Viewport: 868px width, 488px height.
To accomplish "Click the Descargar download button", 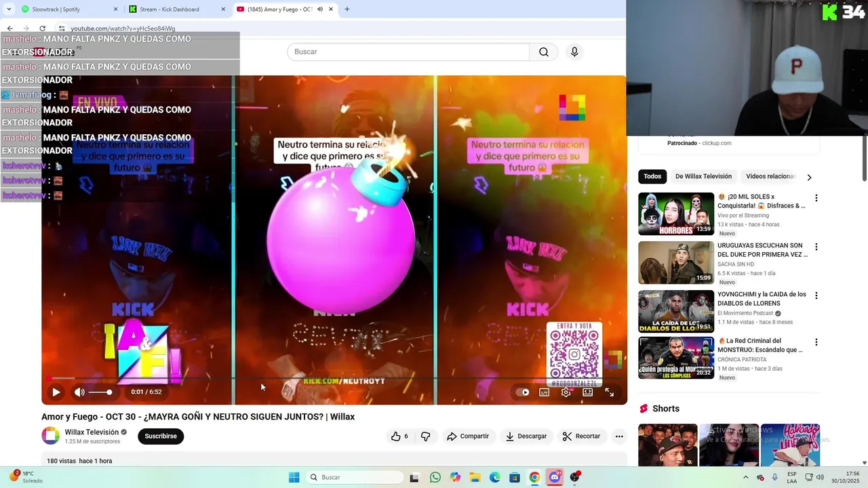I will click(x=526, y=436).
